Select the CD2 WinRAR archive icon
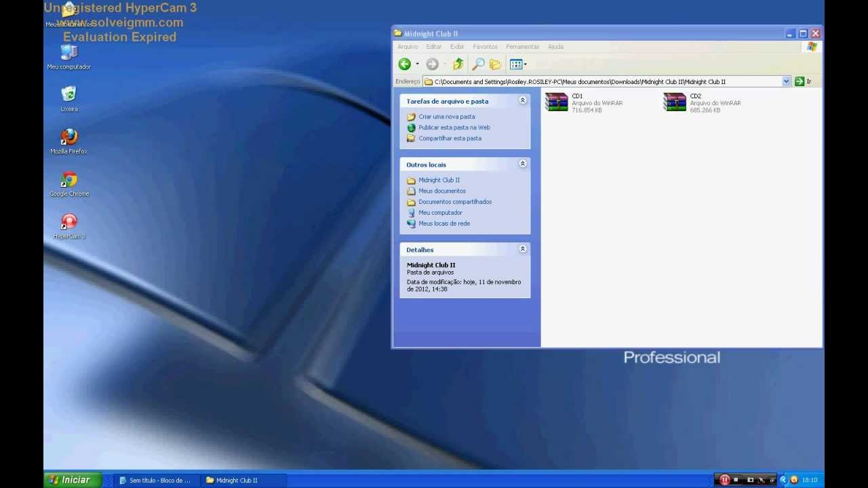 coord(675,102)
